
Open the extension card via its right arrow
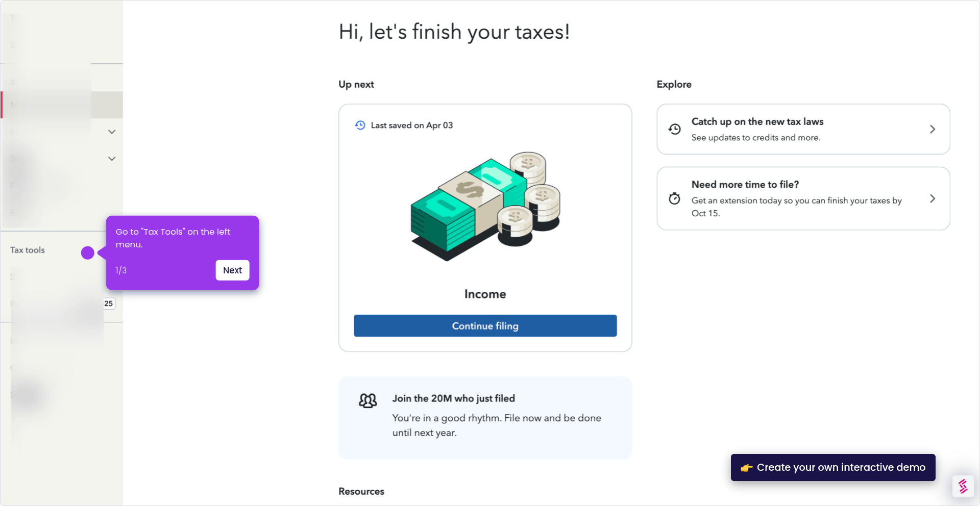point(933,198)
